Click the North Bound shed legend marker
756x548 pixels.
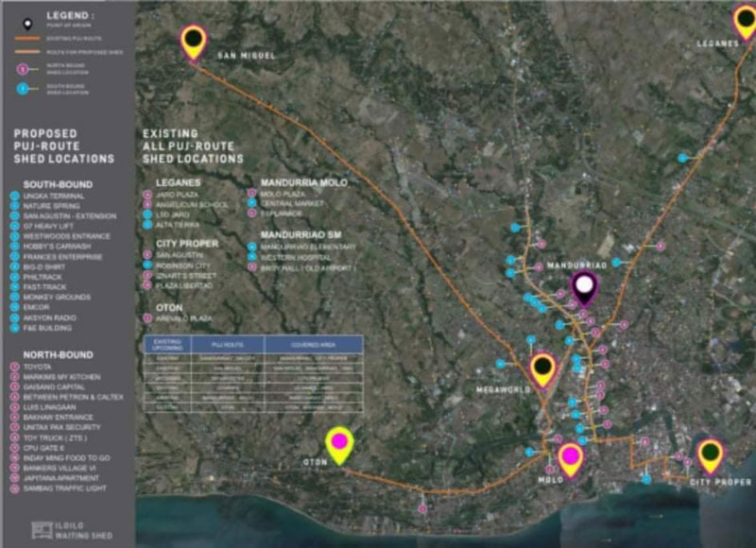tap(20, 68)
